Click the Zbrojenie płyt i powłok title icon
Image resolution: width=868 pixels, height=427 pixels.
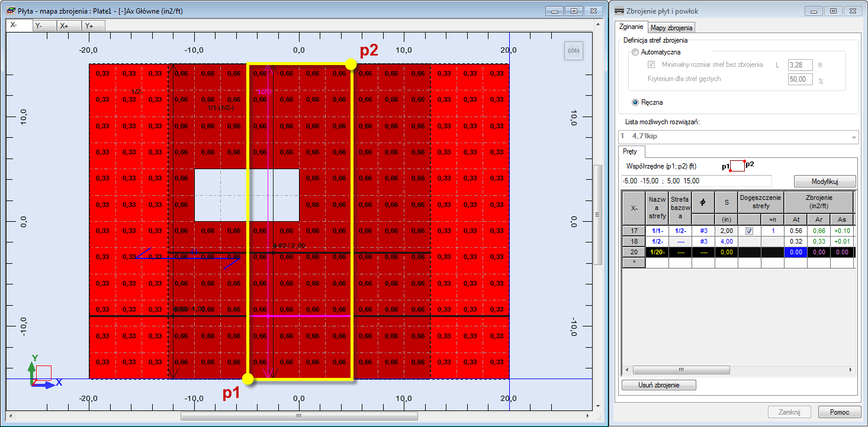coord(619,10)
